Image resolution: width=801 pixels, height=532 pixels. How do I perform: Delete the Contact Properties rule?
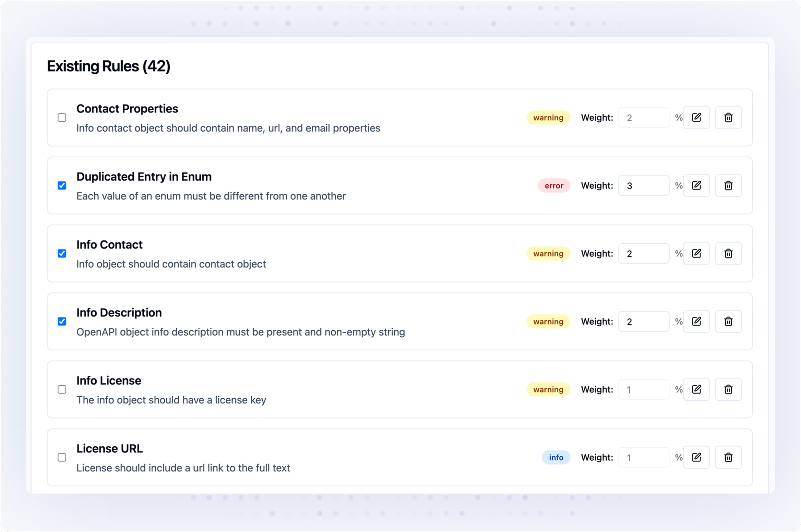[x=728, y=118]
